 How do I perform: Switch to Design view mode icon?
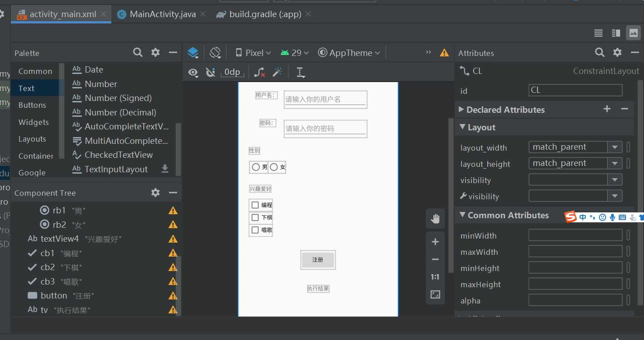[x=633, y=33]
